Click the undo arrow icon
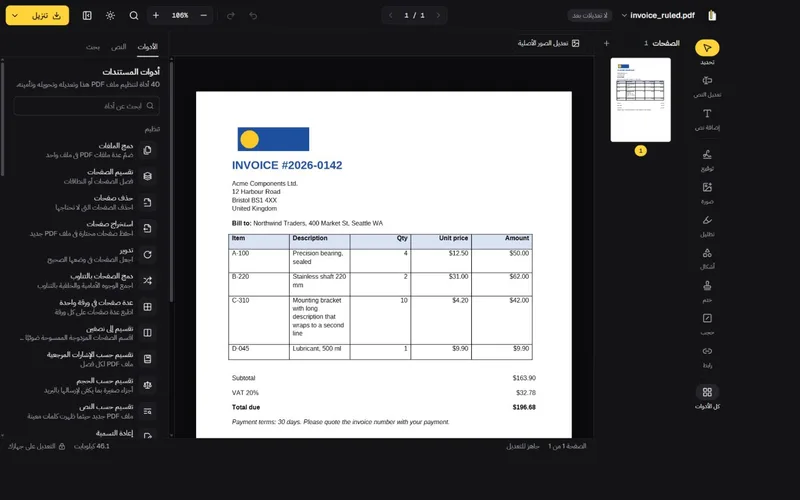The width and height of the screenshot is (800, 500). [x=253, y=15]
